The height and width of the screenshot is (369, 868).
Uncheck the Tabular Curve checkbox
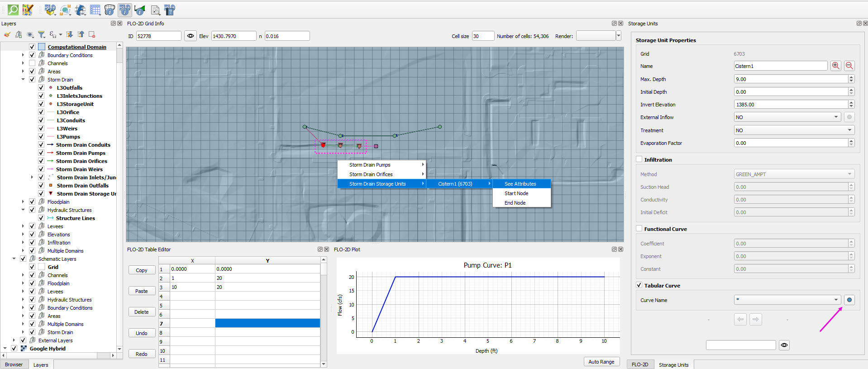click(x=639, y=285)
